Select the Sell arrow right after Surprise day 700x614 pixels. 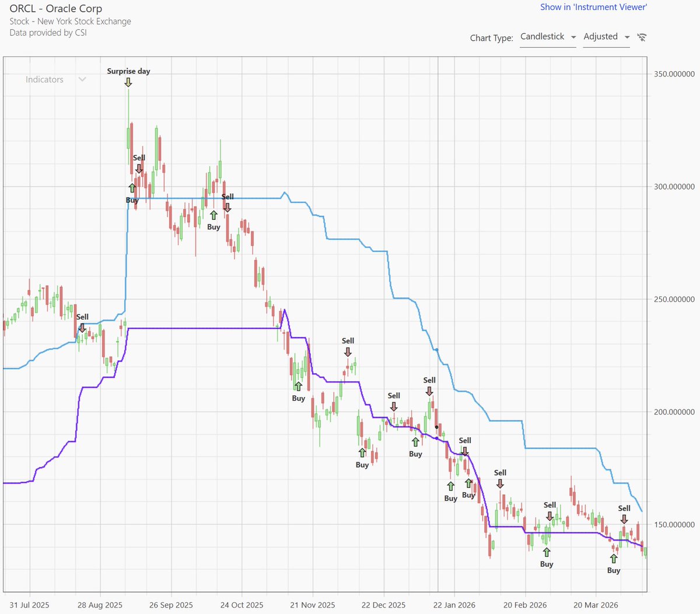(x=139, y=169)
